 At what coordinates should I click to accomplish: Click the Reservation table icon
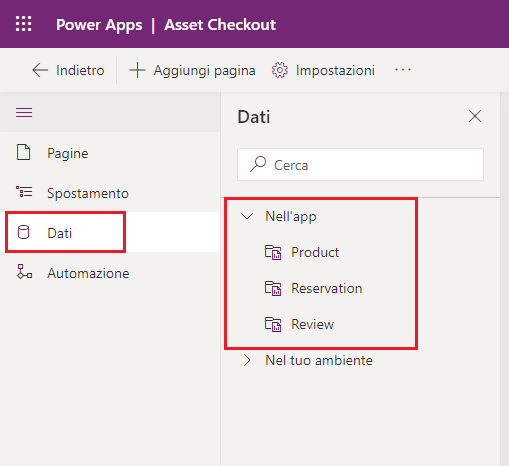click(273, 288)
